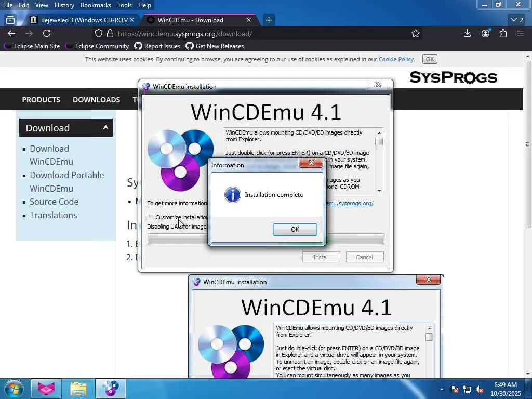Open the Extensions puzzle icon
This screenshot has height=399, width=532.
pyautogui.click(x=503, y=33)
